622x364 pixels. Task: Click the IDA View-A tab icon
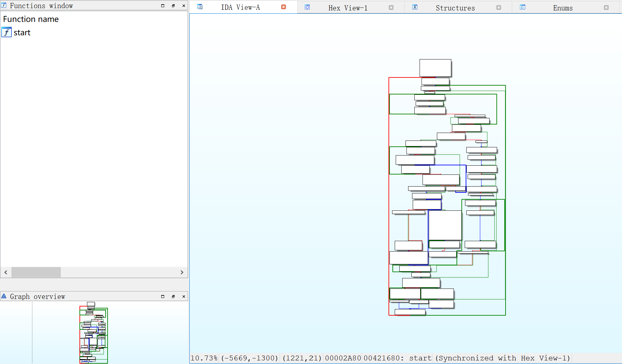tap(200, 7)
